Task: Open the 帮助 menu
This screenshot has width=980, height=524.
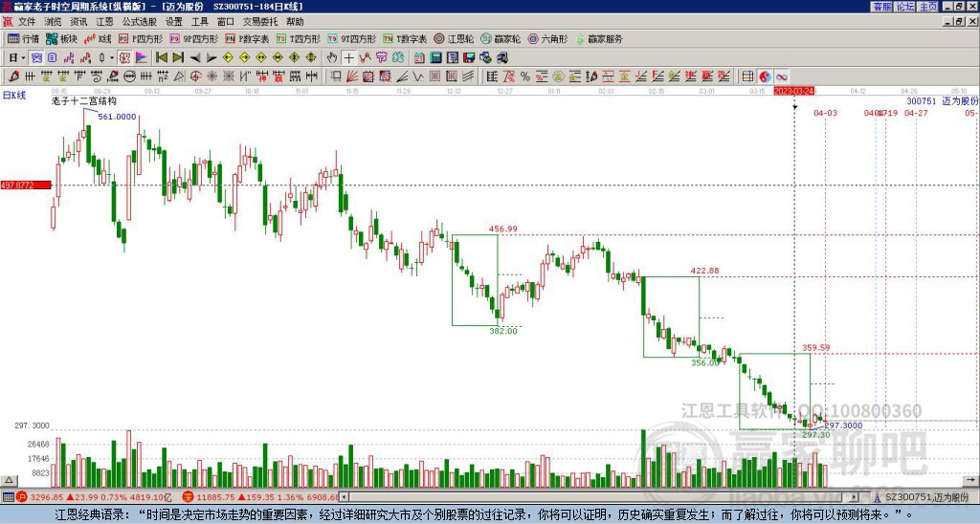Action: (295, 22)
